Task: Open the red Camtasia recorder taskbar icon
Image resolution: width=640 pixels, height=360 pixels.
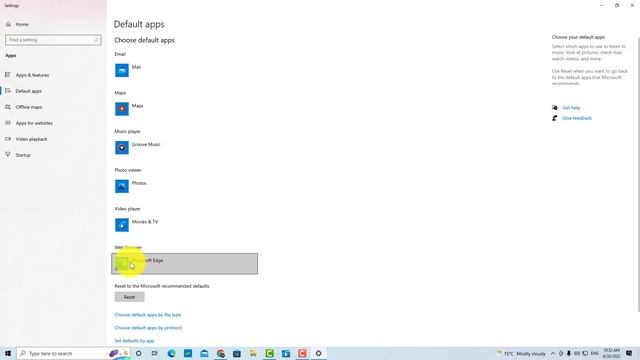Action: [x=302, y=353]
